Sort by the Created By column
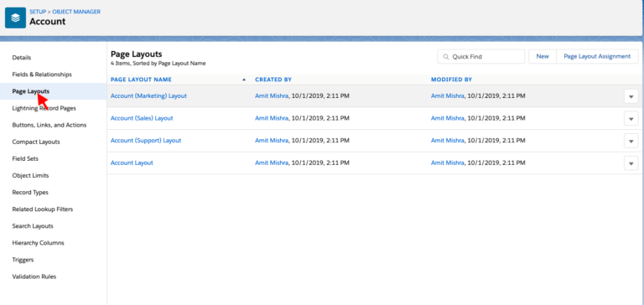This screenshot has width=644, height=305. pyautogui.click(x=273, y=80)
